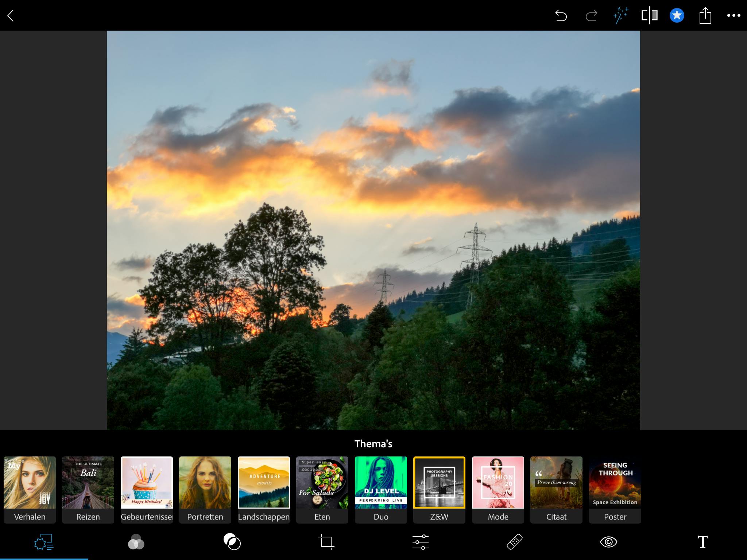Open the Text tool
This screenshot has height=560, width=747.
coord(703,542)
